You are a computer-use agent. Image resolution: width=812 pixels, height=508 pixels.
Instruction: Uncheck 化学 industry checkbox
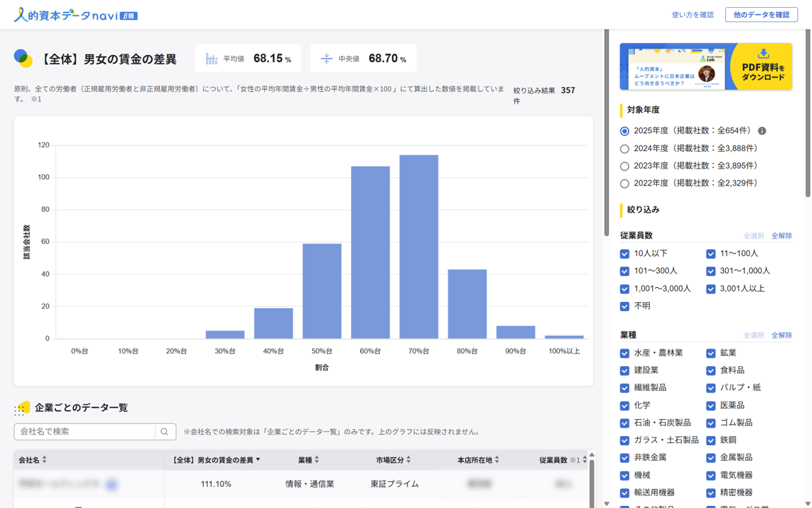[625, 406]
